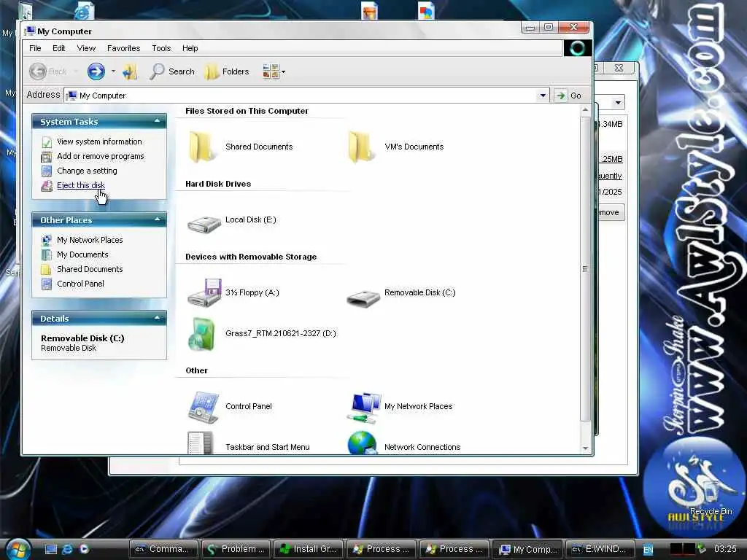
Task: Open the Shared Documents folder icon
Action: 201,147
